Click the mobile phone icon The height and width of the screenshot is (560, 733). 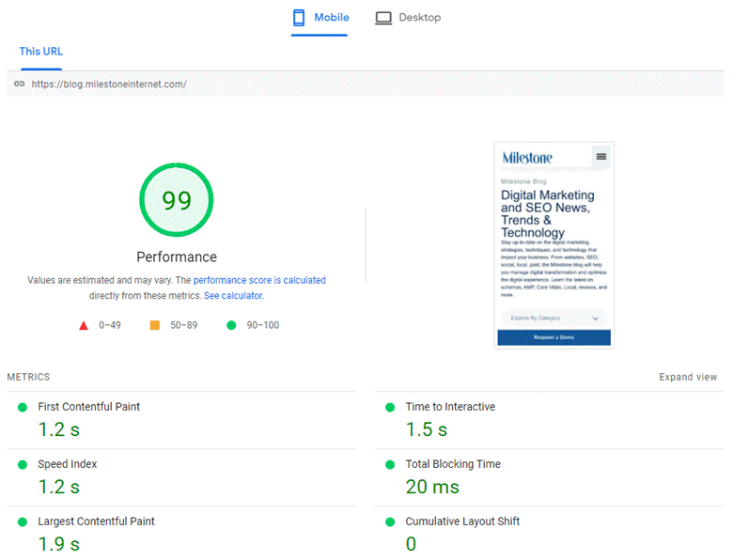pos(299,18)
